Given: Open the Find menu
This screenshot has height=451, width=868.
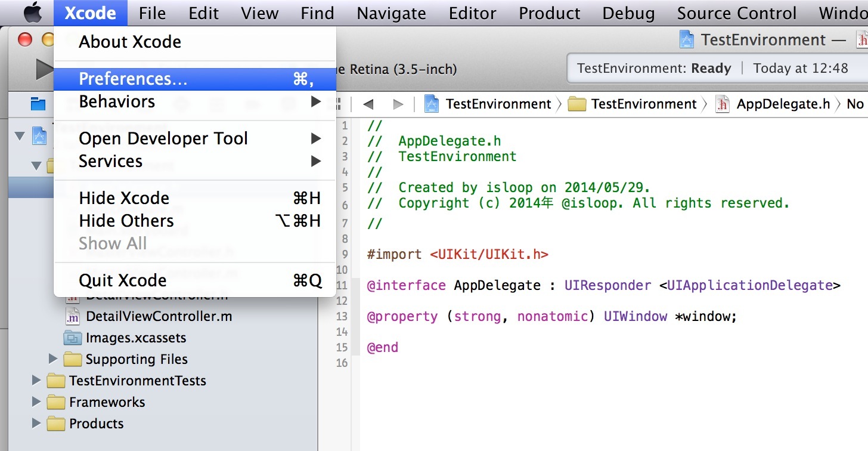Looking at the screenshot, I should 317,13.
